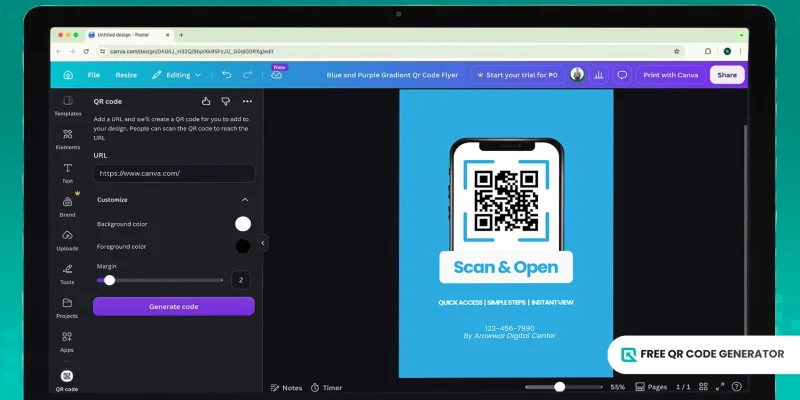Switch to the Untitled design - Poster tab
The width and height of the screenshot is (800, 400).
click(x=130, y=35)
